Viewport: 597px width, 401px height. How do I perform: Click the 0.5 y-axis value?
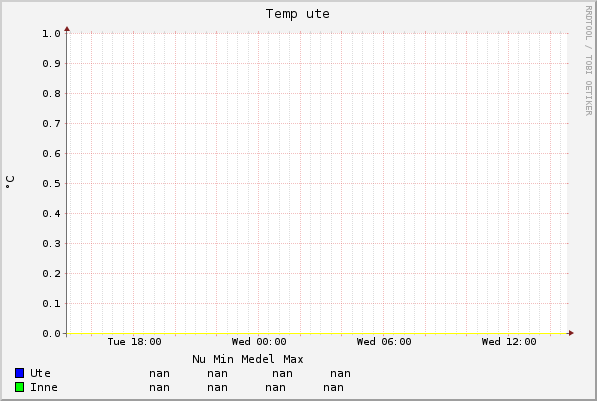tap(51, 184)
